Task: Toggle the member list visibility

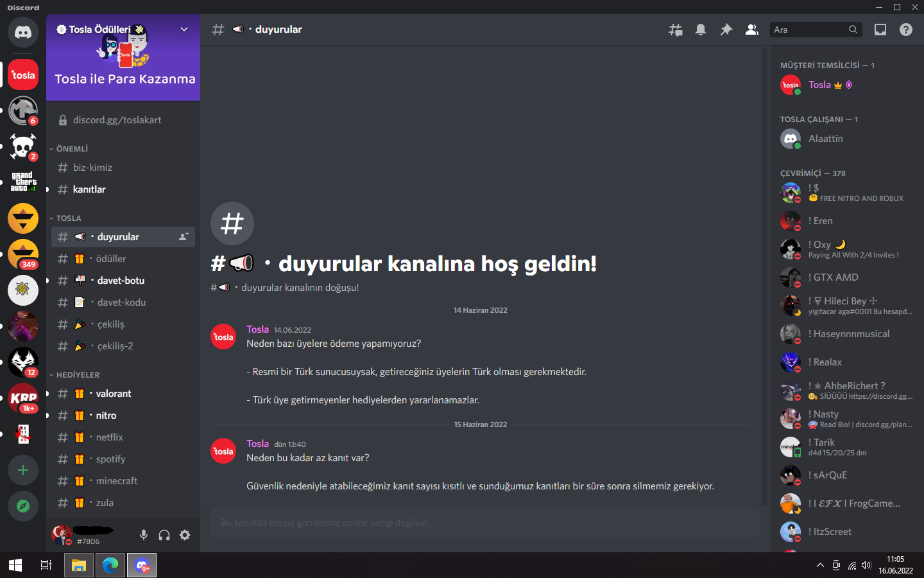Action: click(752, 30)
